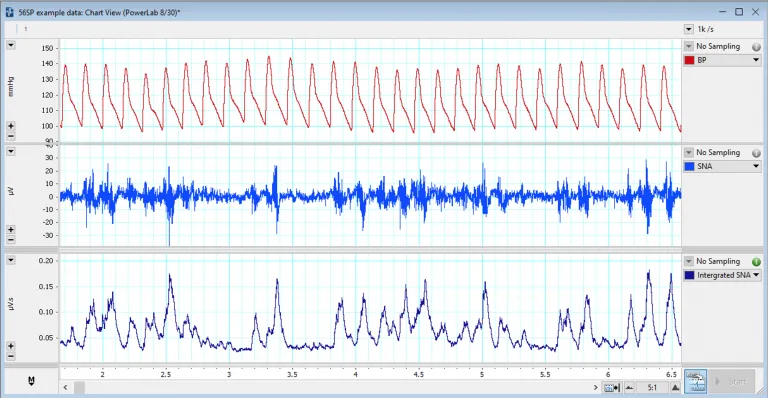This screenshot has width=768, height=398.
Task: Click the green info icon for Integrated SNA
Action: [x=756, y=262]
